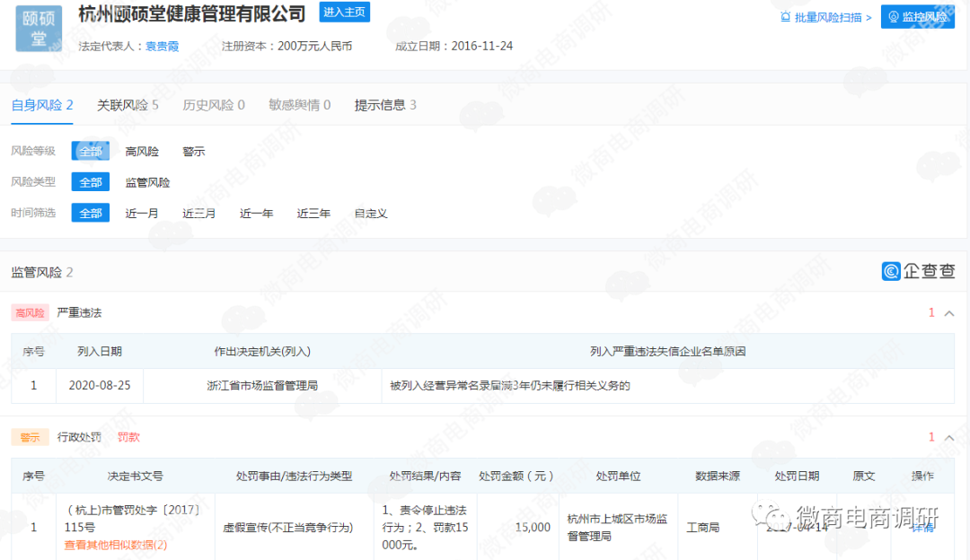Screen dimensions: 970x560
Task: Collapse the 行政处罚 section
Action: pyautogui.click(x=949, y=437)
